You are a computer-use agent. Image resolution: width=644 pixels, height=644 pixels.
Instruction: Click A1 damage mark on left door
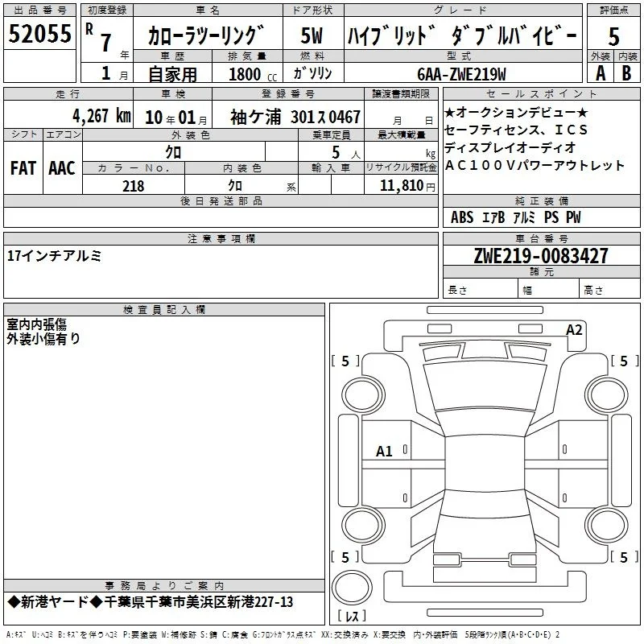coord(384,452)
